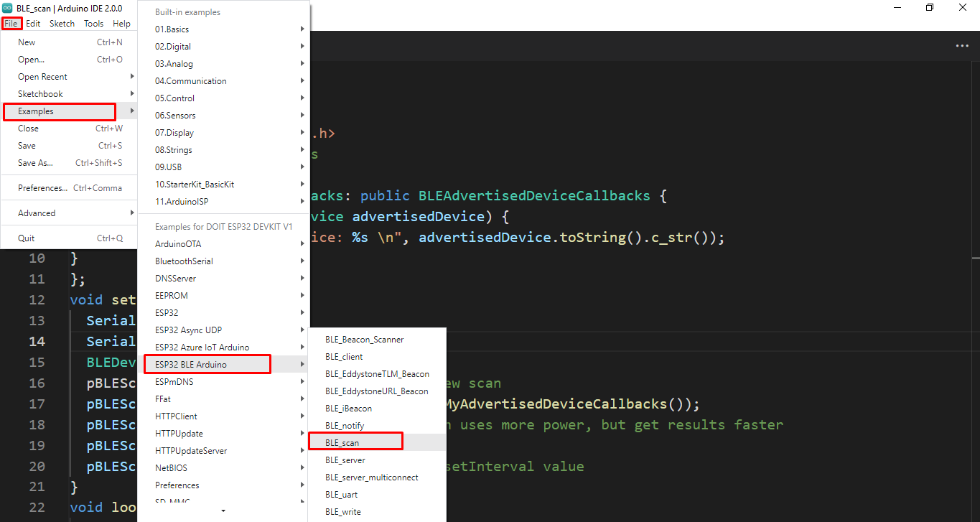Click BLEAdvertisedDeviceCallbacks in the code
Screen dimensions: 980x522
[x=534, y=196]
